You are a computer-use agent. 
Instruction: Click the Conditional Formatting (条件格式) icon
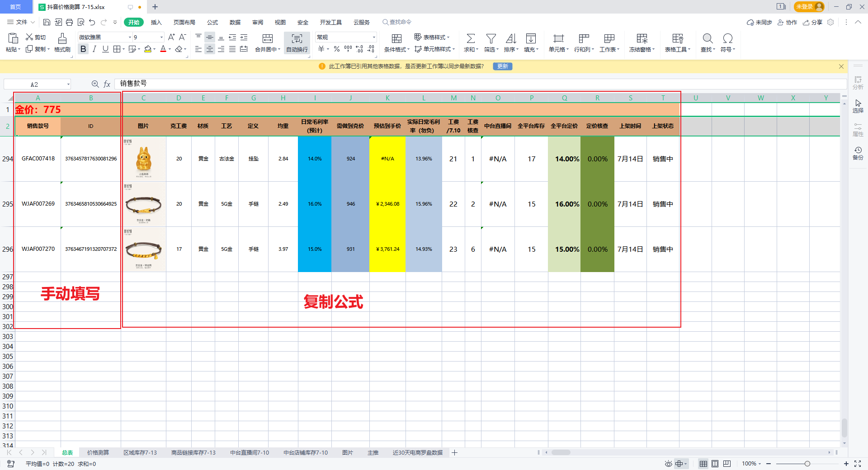tap(396, 38)
